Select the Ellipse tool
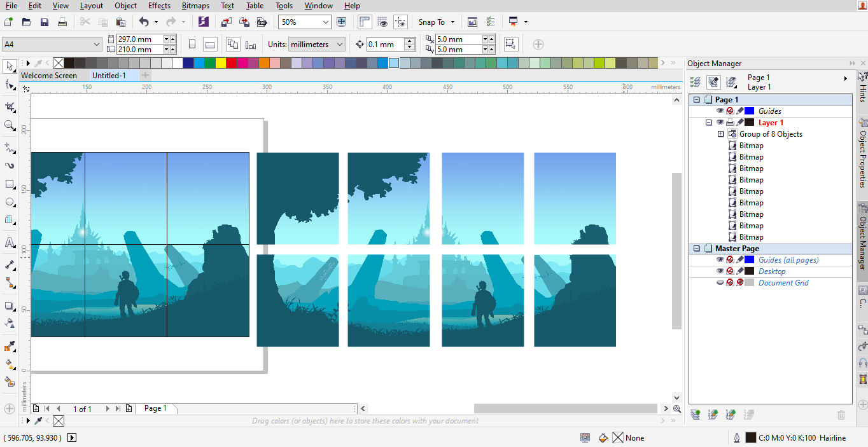The width and height of the screenshot is (868, 447). pyautogui.click(x=10, y=202)
